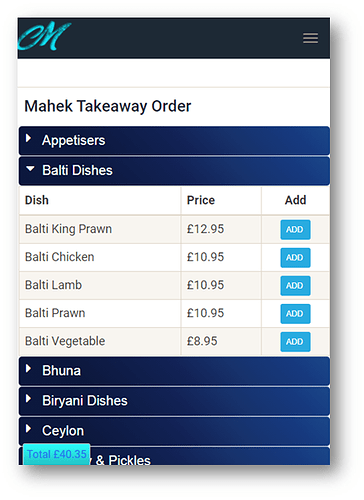
Task: Click the Ceylon disclosure triangle
Action: pyautogui.click(x=29, y=428)
